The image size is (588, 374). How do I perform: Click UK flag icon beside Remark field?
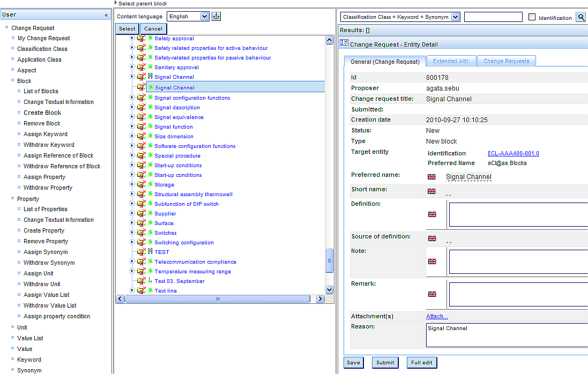coord(432,294)
